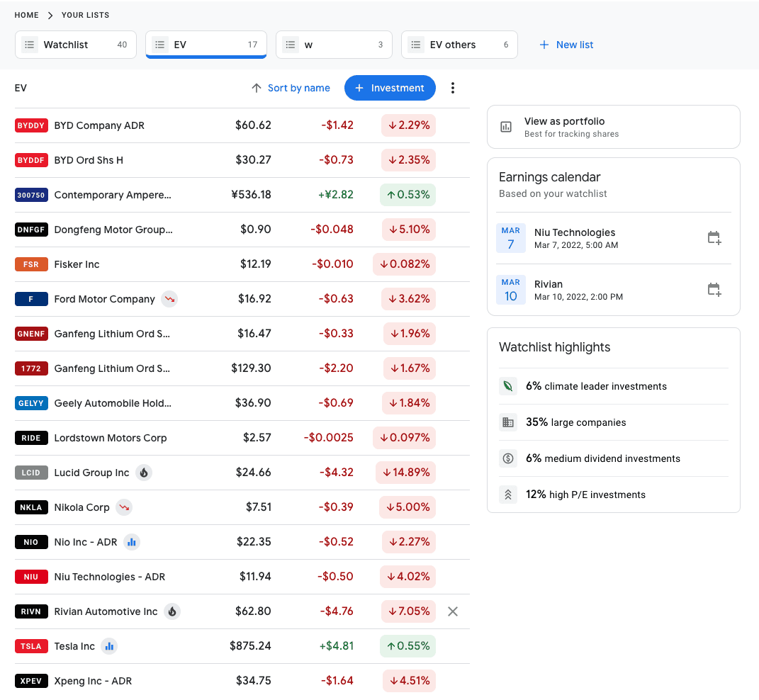
Task: Open the EV others list tab
Action: pyautogui.click(x=459, y=45)
